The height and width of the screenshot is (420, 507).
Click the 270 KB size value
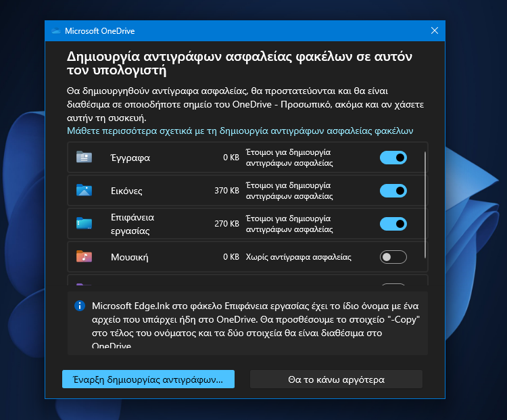tap(226, 224)
